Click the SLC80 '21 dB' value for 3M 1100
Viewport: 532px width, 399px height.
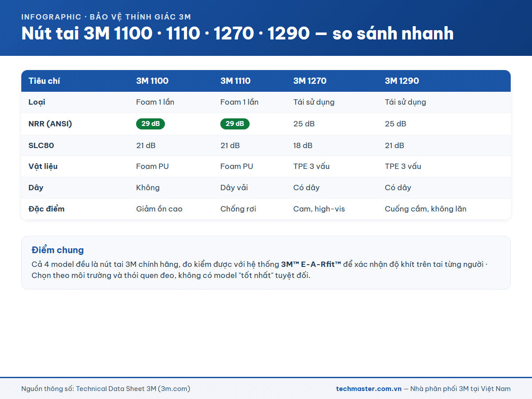tap(146, 145)
